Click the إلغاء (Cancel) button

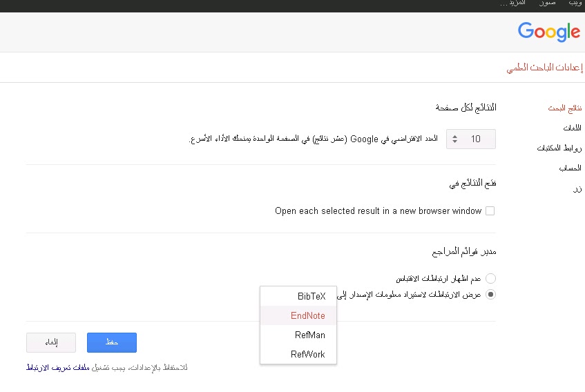tap(51, 342)
